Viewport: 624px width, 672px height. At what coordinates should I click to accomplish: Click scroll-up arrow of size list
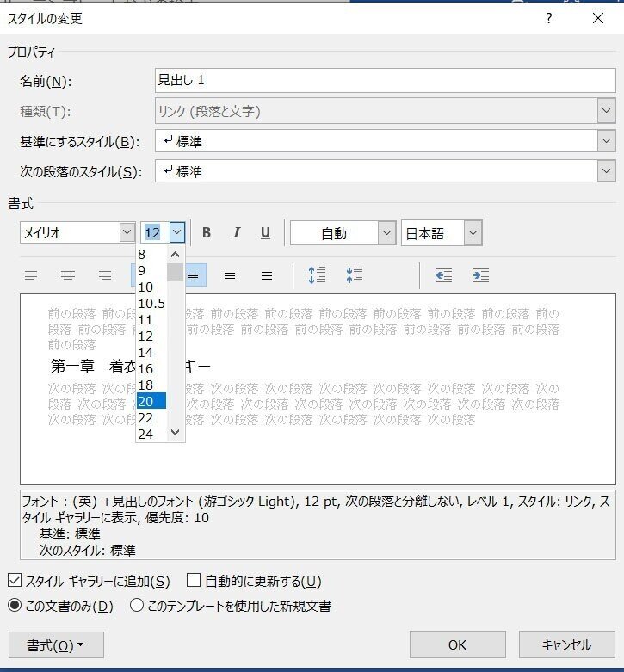175,255
